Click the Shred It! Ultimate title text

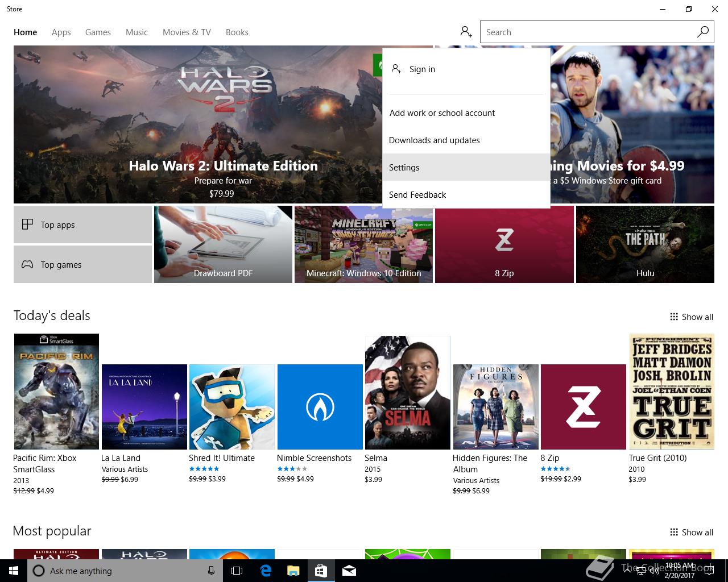point(222,458)
